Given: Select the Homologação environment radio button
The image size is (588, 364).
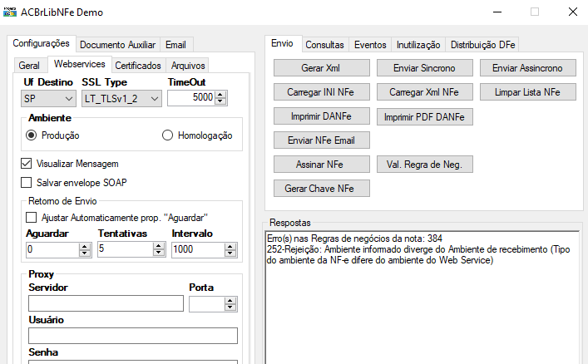Looking at the screenshot, I should 167,135.
